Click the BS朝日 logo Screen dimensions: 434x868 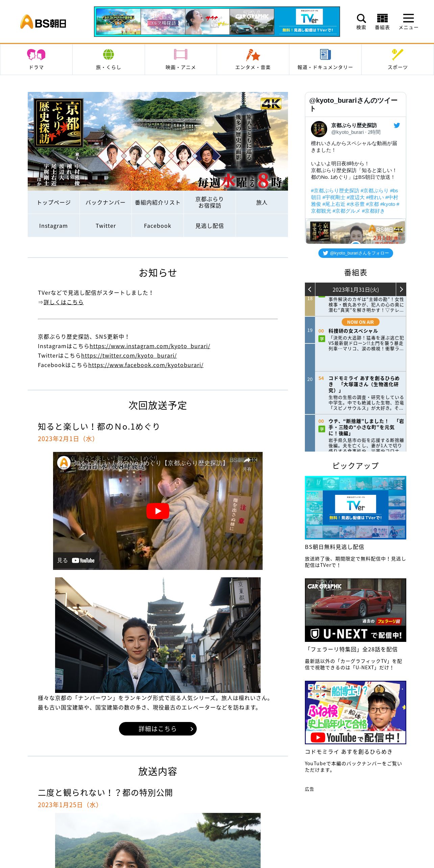point(43,22)
